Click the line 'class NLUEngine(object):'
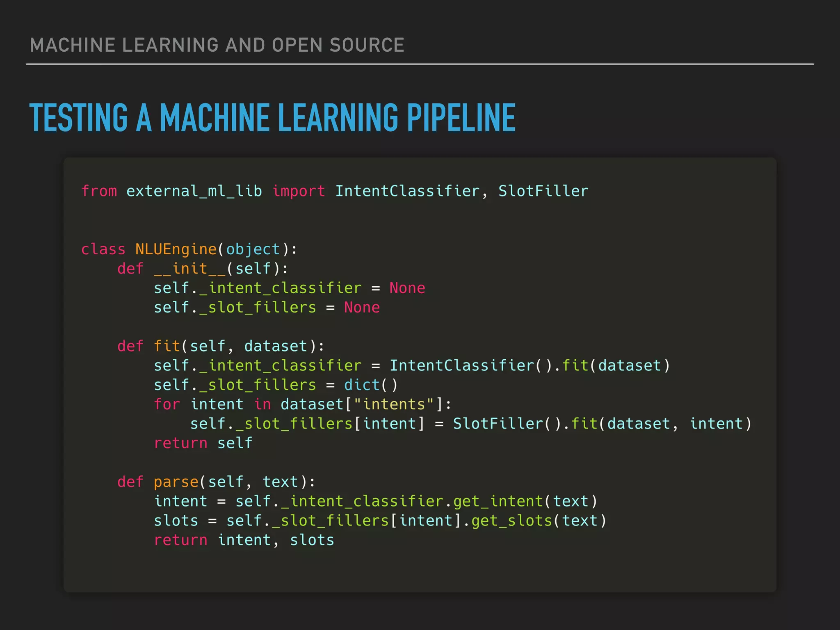This screenshot has width=840, height=630. click(189, 249)
